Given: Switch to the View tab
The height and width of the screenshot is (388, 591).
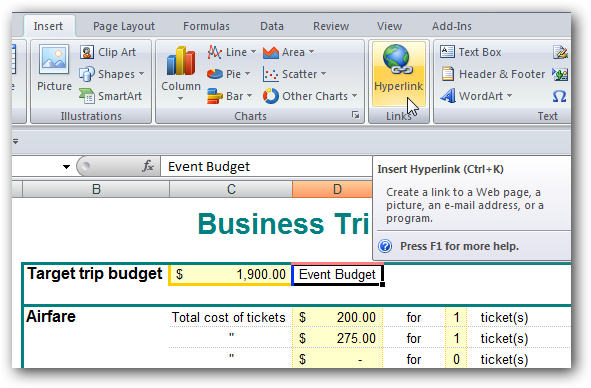Looking at the screenshot, I should coord(389,26).
